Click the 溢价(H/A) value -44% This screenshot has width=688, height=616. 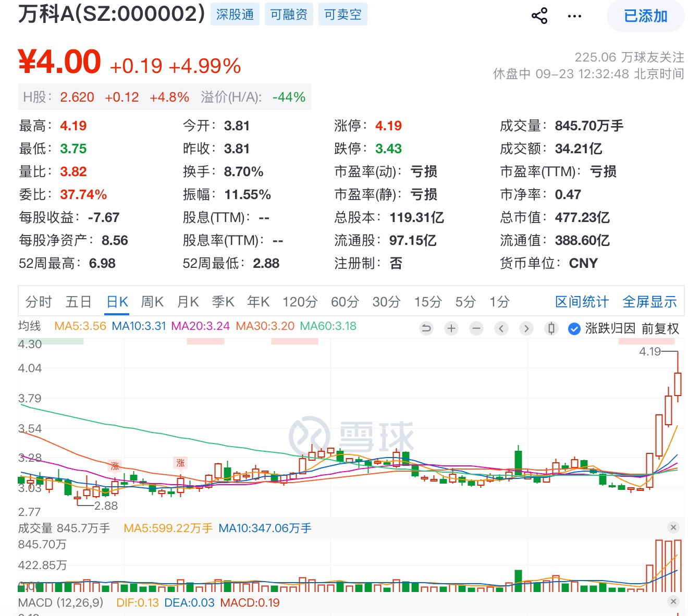coord(289,97)
